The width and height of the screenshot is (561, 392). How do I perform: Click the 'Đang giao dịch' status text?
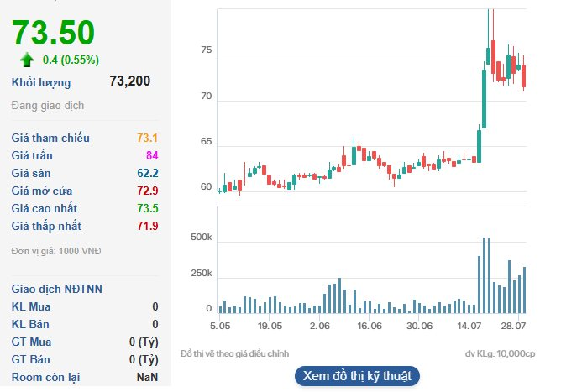47,107
